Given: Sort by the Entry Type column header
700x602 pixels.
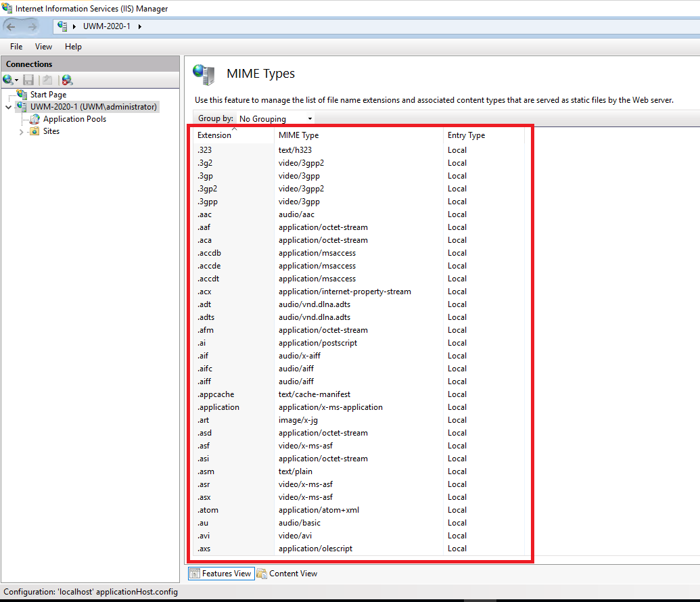Looking at the screenshot, I should [466, 135].
